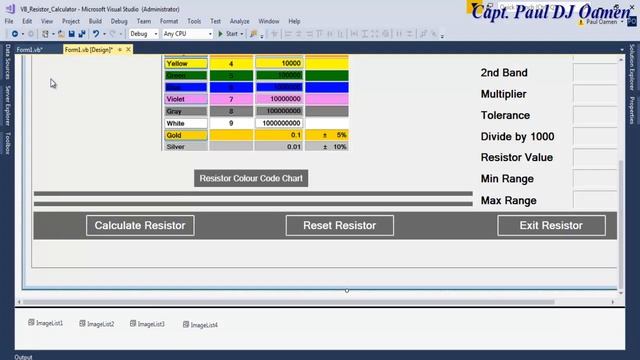
Task: Open the Format menu
Action: [x=169, y=21]
